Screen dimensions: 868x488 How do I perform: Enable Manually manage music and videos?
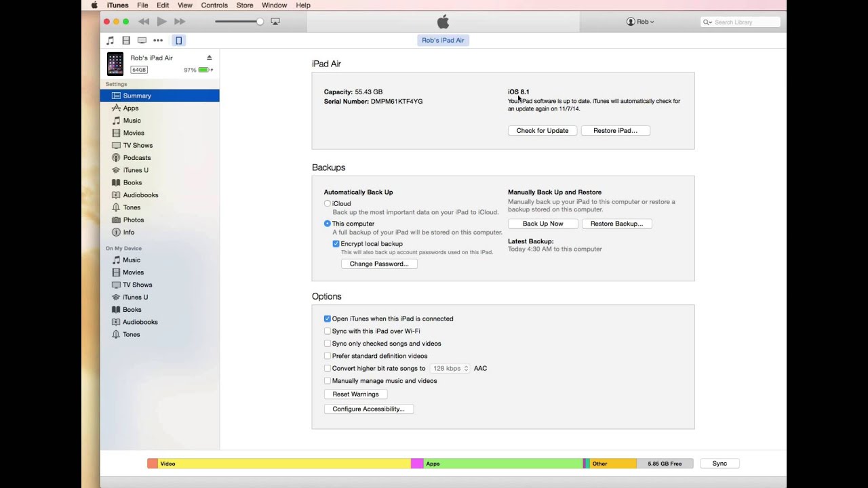click(x=328, y=381)
